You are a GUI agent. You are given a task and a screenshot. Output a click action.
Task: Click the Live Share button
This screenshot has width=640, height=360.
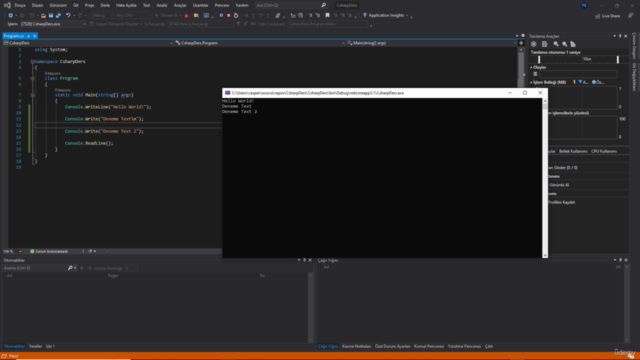pyautogui.click(x=608, y=16)
